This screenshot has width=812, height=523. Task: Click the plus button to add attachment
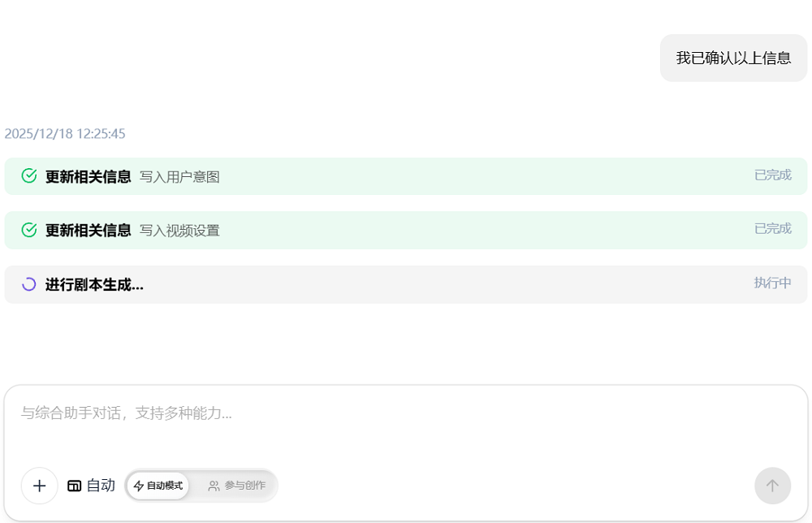[x=39, y=486]
